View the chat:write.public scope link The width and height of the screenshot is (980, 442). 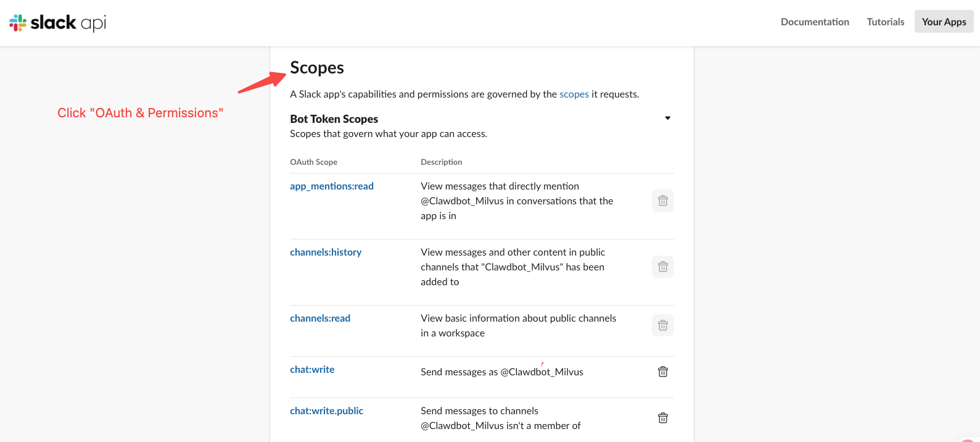[326, 411]
